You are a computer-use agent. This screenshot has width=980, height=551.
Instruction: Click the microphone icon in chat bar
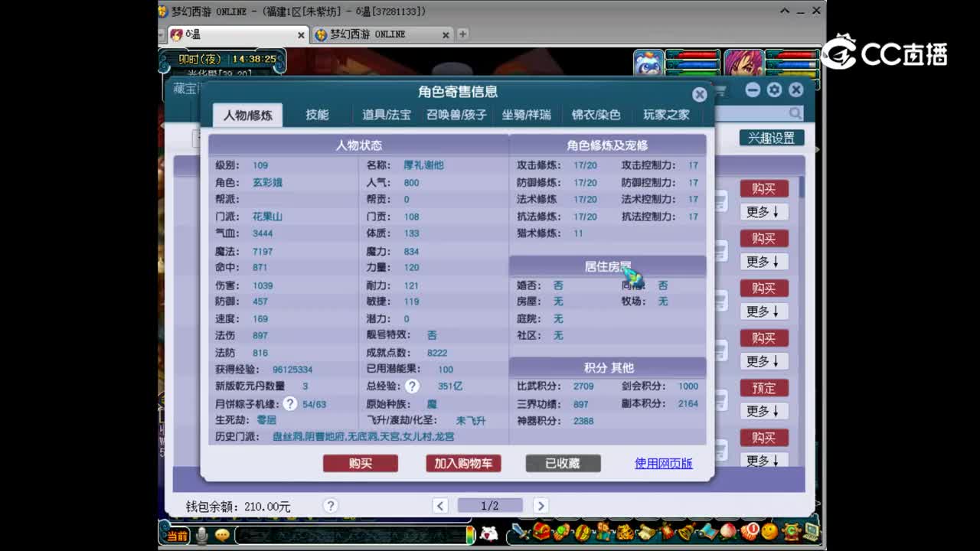(x=202, y=535)
